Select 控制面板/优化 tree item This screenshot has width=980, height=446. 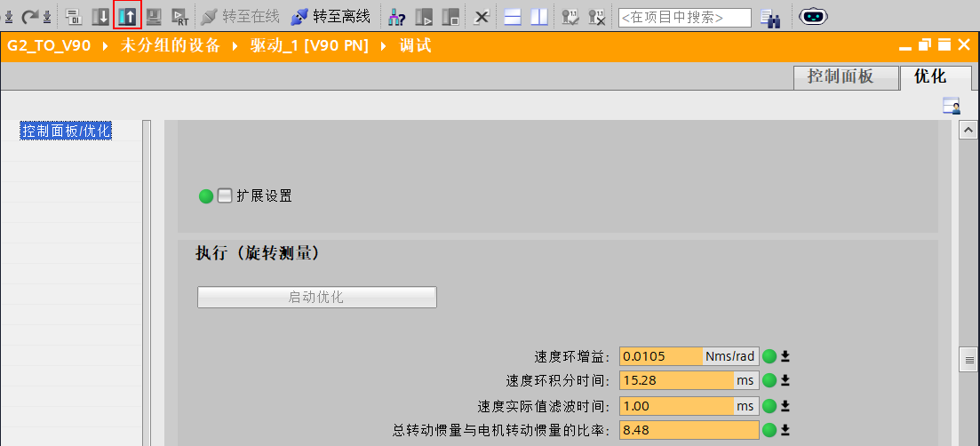tap(67, 131)
